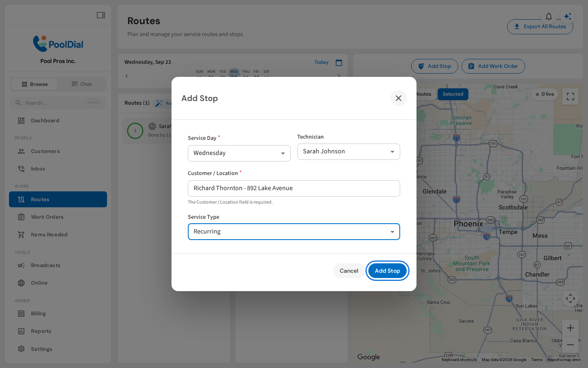The height and width of the screenshot is (368, 588).
Task: Click map camera controls icon
Action: [570, 298]
